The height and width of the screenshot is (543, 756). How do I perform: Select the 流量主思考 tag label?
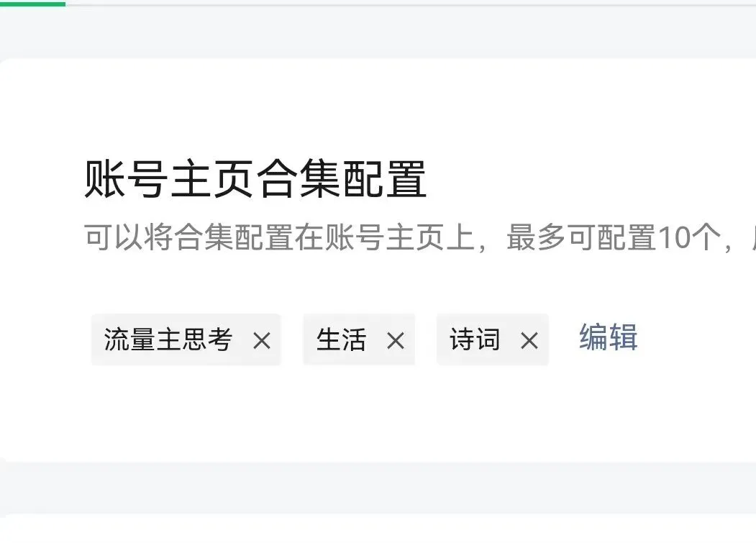pyautogui.click(x=168, y=339)
